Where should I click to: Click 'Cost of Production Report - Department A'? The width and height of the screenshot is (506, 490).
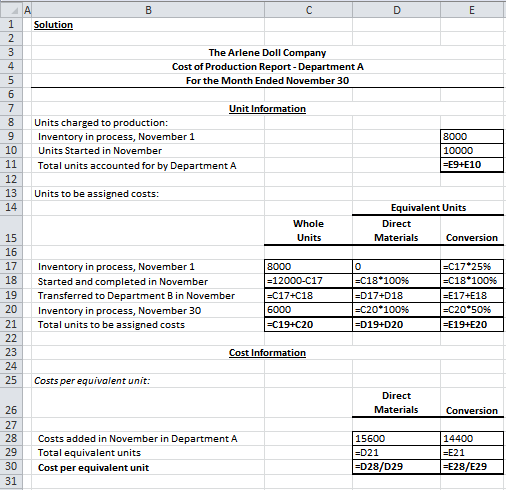pyautogui.click(x=267, y=67)
